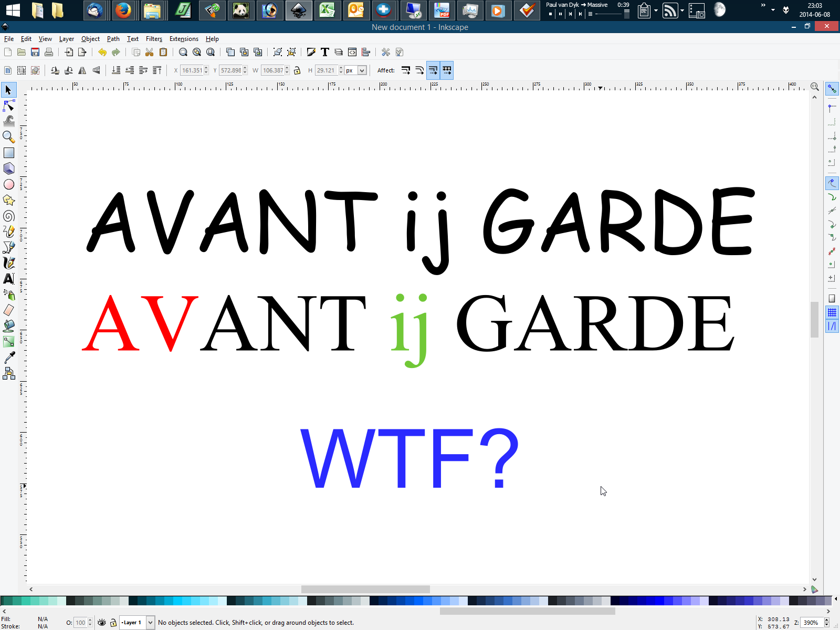Open the Extensions menu

(184, 39)
